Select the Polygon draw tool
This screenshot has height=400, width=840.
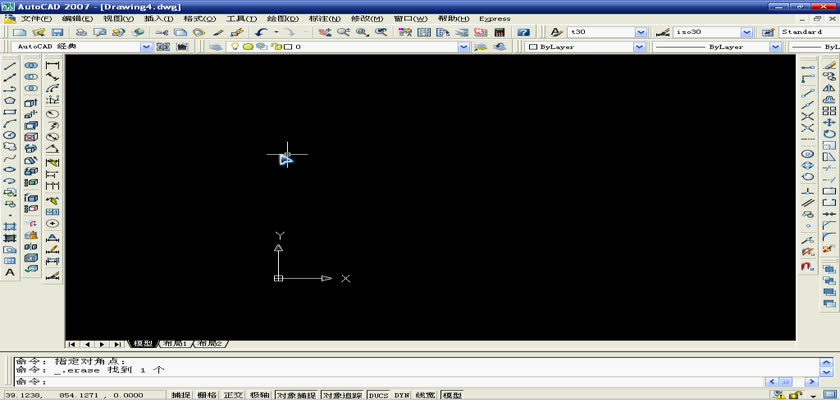10,101
